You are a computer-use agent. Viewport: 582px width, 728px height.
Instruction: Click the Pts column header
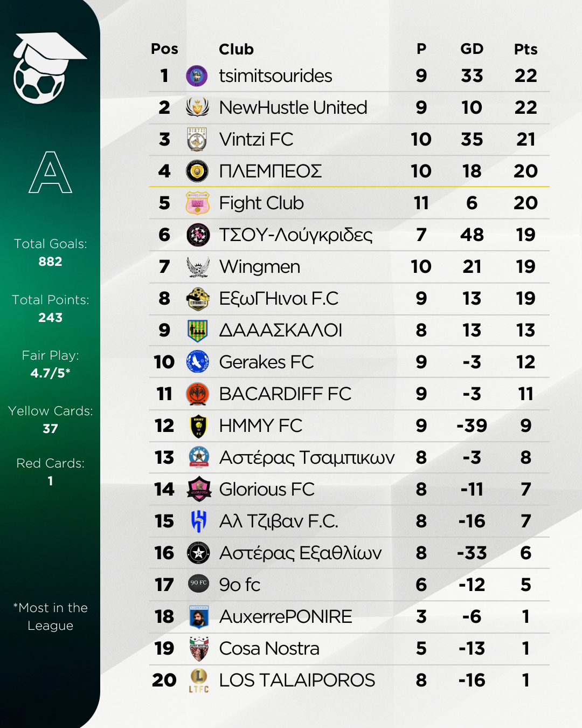click(525, 49)
